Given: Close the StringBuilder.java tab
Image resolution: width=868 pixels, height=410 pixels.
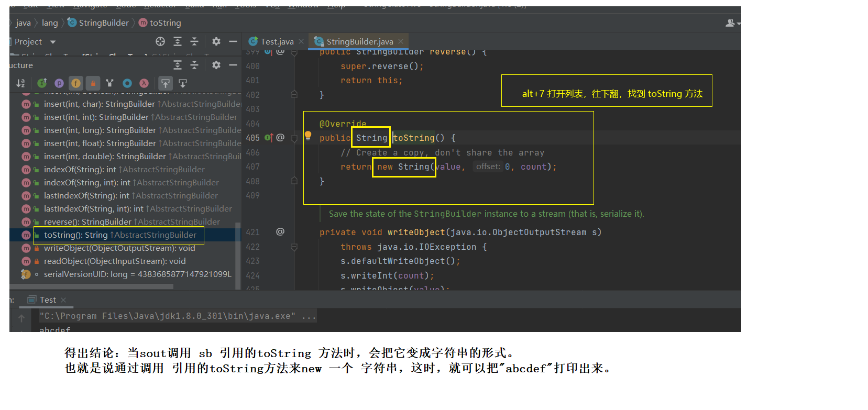Looking at the screenshot, I should [401, 41].
